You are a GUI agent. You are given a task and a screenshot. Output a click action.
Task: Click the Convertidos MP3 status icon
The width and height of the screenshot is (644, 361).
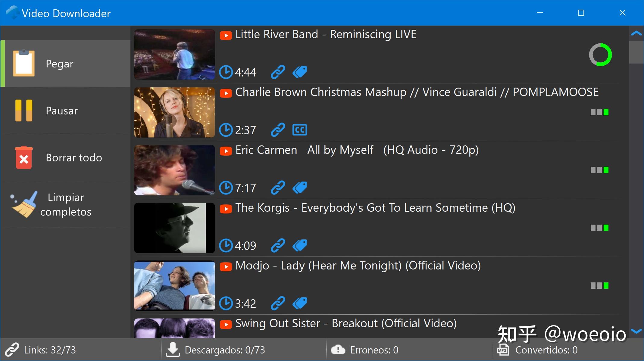click(502, 350)
